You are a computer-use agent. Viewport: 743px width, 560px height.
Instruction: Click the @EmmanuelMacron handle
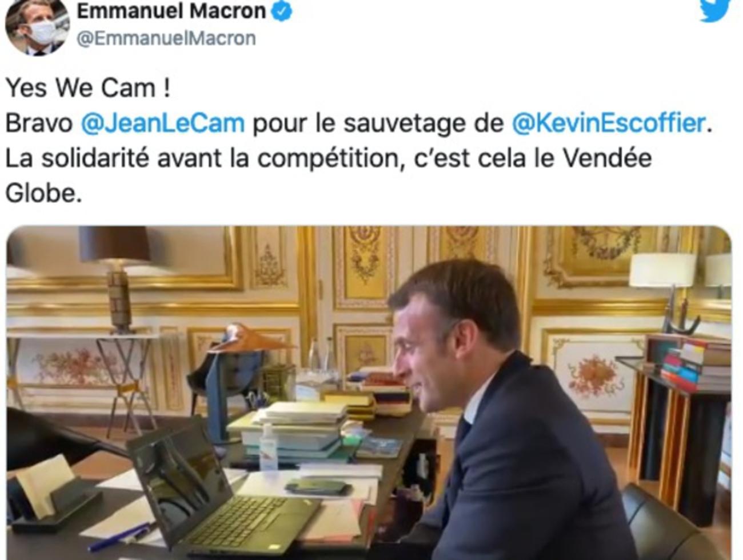pos(166,38)
